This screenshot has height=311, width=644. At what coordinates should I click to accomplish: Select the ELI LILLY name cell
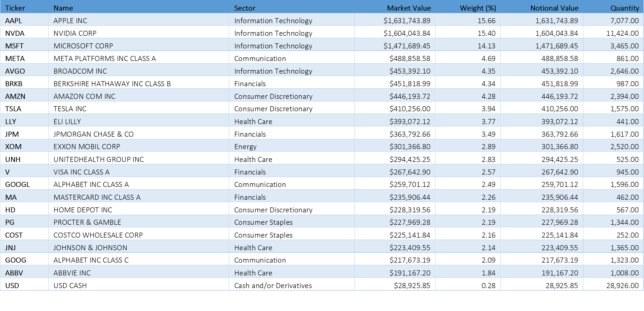tap(67, 122)
